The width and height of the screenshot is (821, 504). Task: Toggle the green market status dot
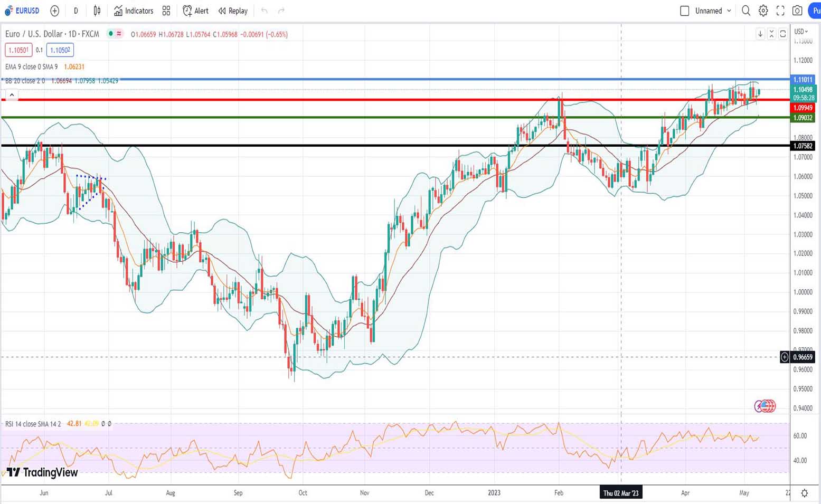point(110,34)
